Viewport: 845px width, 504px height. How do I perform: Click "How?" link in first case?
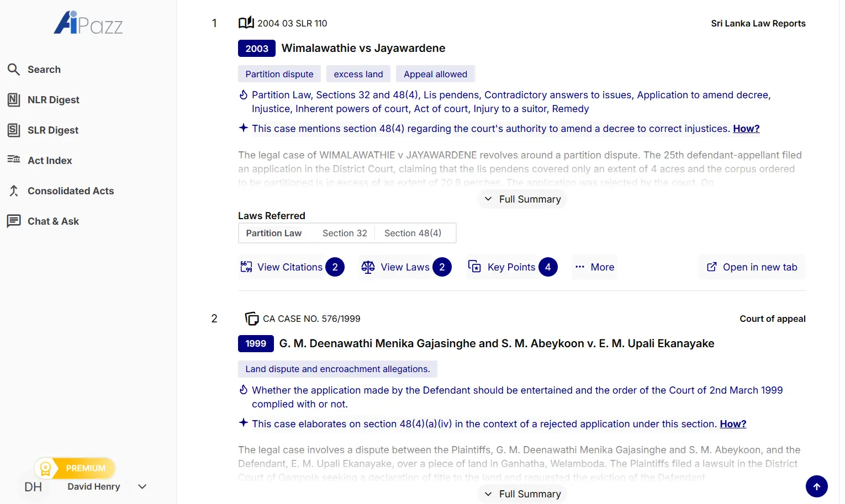746,129
